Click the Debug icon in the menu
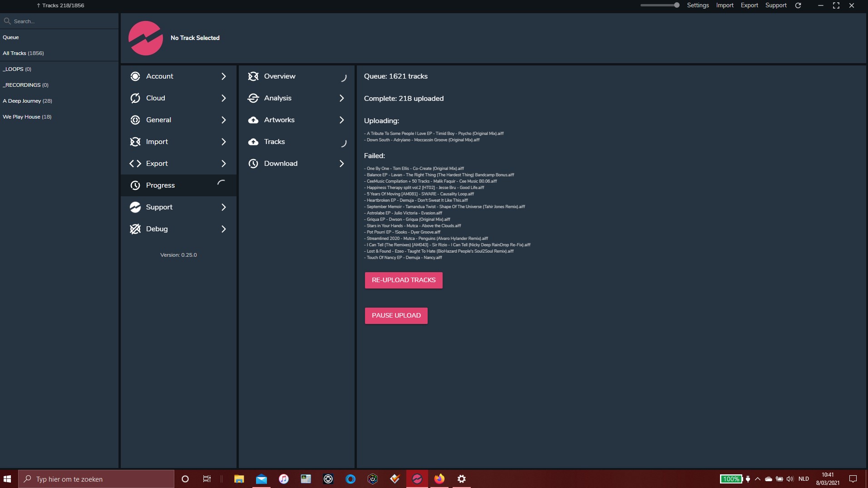 (x=135, y=229)
